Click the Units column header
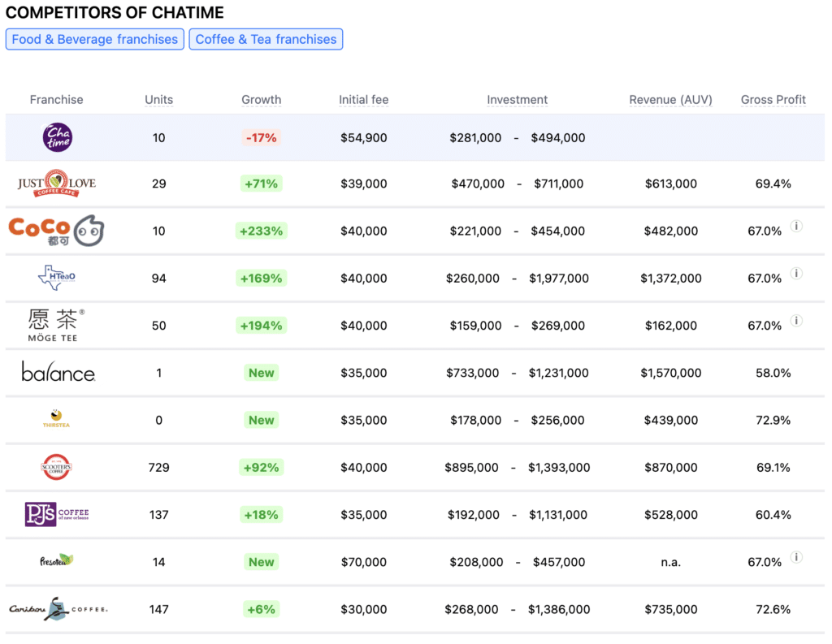Viewport: 832px width, 644px height. [158, 100]
